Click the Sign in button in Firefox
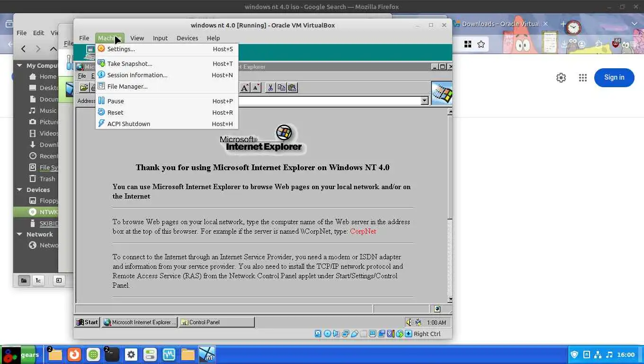Screen dimensions: 644x364 click(614, 77)
